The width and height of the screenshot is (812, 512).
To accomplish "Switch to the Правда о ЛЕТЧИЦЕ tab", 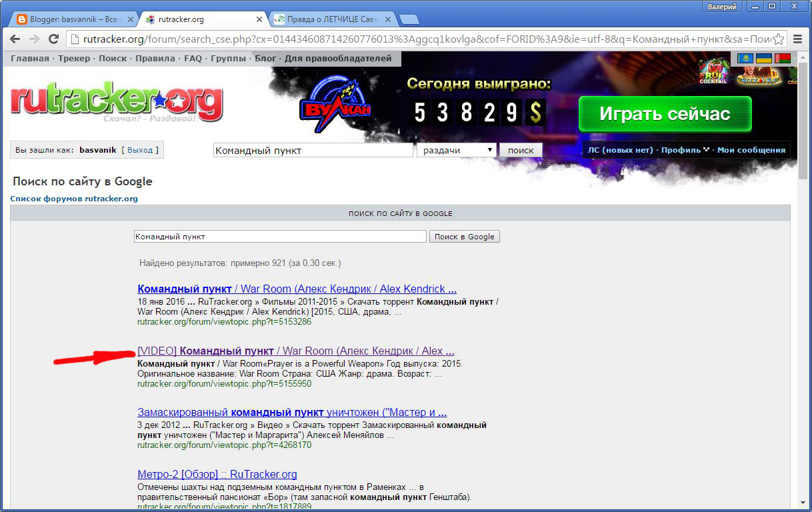I will [333, 19].
